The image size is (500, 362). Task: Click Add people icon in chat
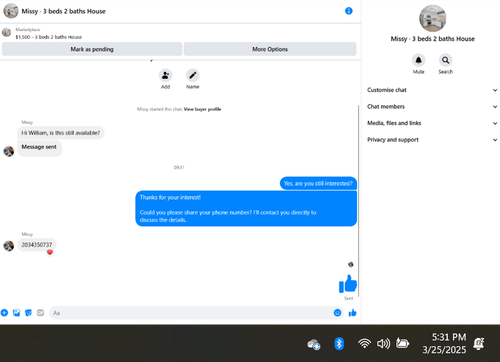(x=165, y=75)
